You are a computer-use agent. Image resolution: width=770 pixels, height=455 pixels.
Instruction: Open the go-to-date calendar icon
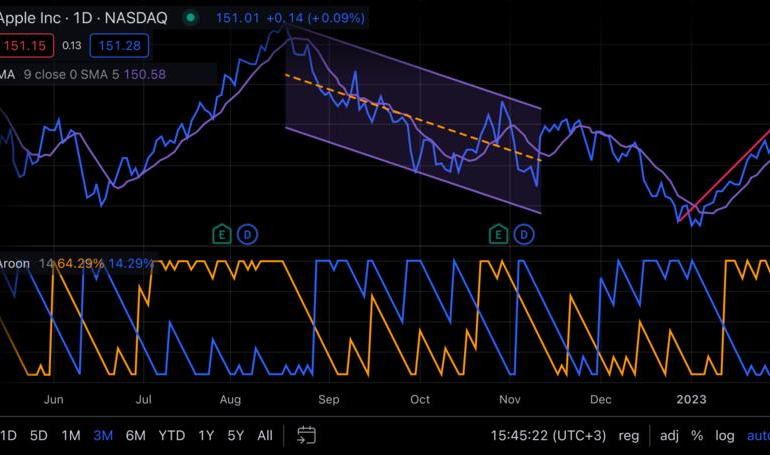[306, 435]
